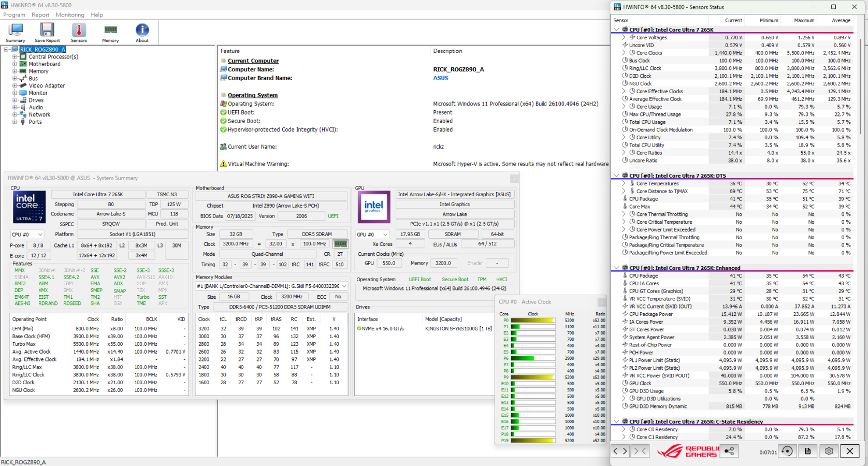Click the log file document icon
868x466 pixels.
(807, 451)
